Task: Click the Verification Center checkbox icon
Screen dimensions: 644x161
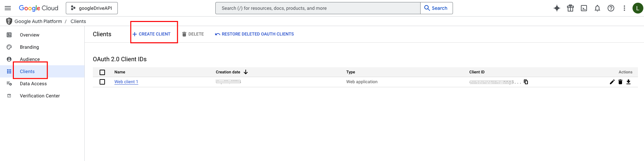Action: click(9, 96)
